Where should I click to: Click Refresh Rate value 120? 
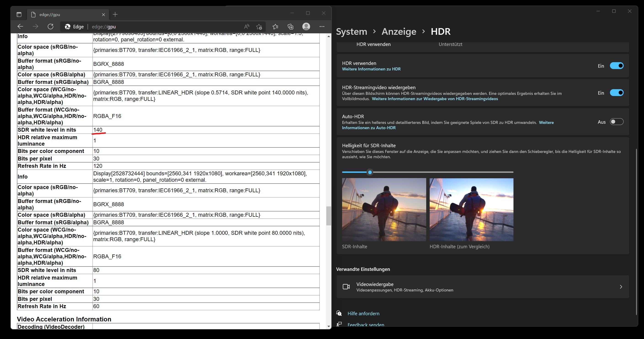98,166
